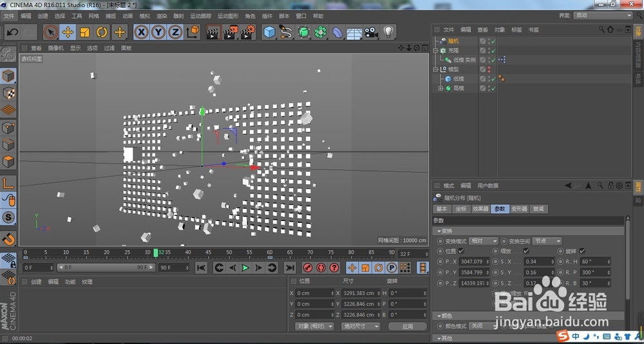Image resolution: width=644 pixels, height=344 pixels.
Task: Switch to 衰减 tab
Action: click(x=538, y=209)
